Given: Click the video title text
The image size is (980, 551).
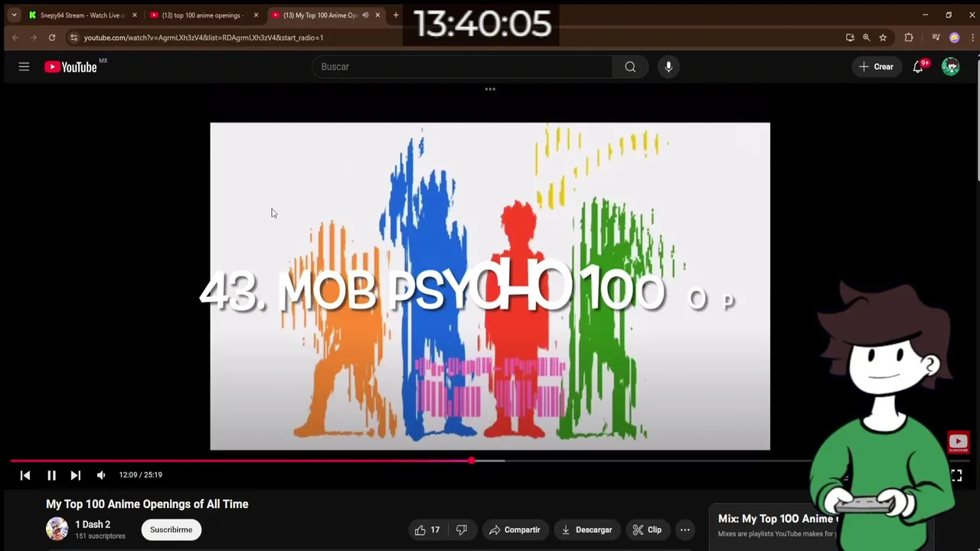Looking at the screenshot, I should click(x=147, y=504).
